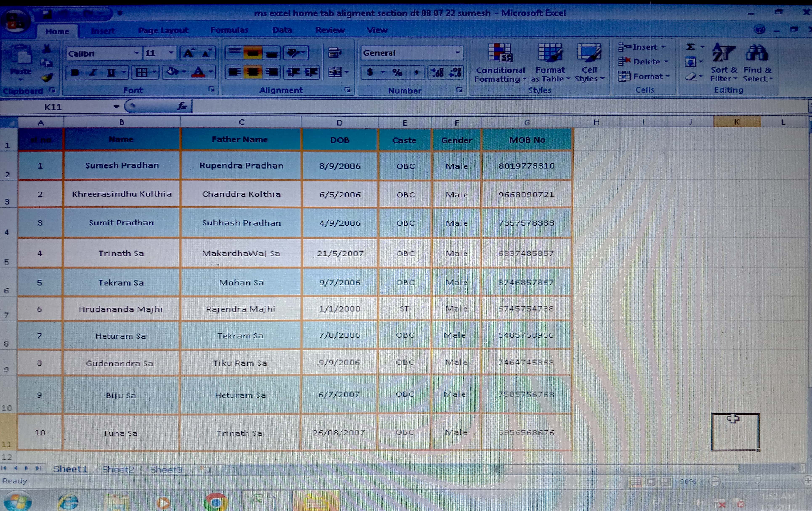The height and width of the screenshot is (511, 812).
Task: Open the Name Box dropdown arrow
Action: coord(116,107)
